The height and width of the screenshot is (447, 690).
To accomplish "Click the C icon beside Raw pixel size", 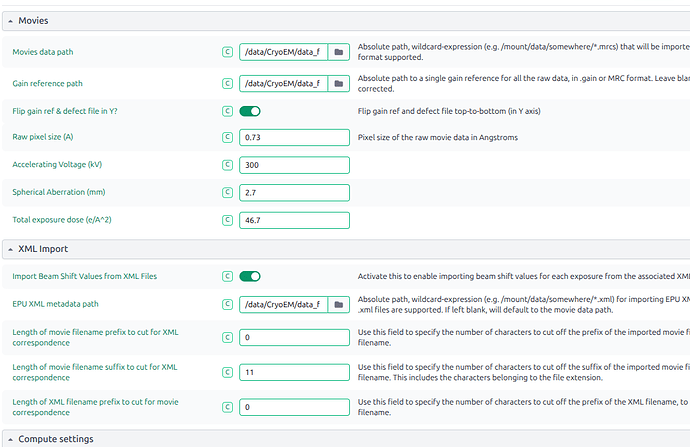I will (229, 136).
